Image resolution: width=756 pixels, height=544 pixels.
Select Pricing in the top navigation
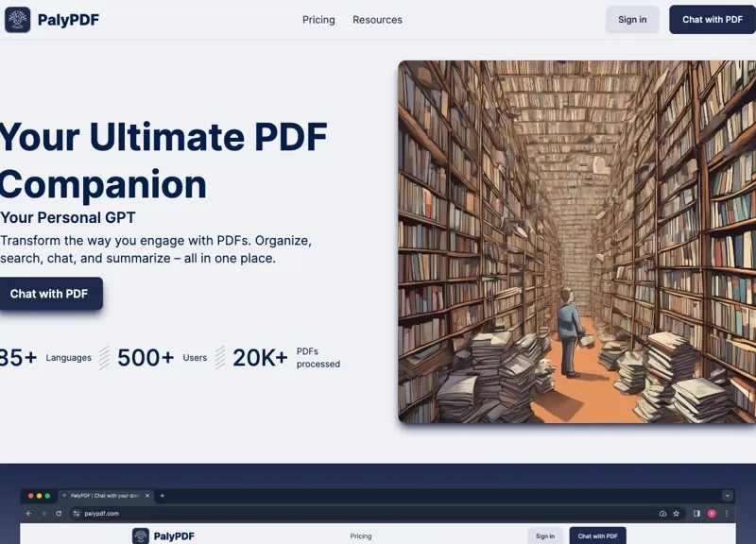pos(318,20)
